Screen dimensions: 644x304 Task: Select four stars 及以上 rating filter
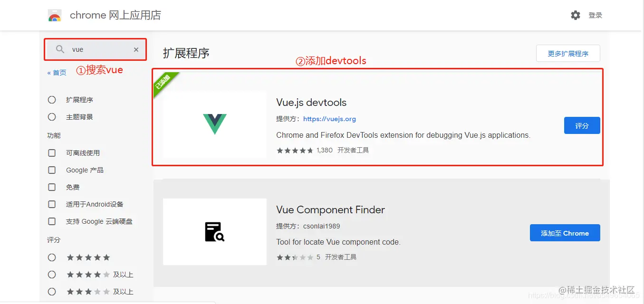[52, 275]
